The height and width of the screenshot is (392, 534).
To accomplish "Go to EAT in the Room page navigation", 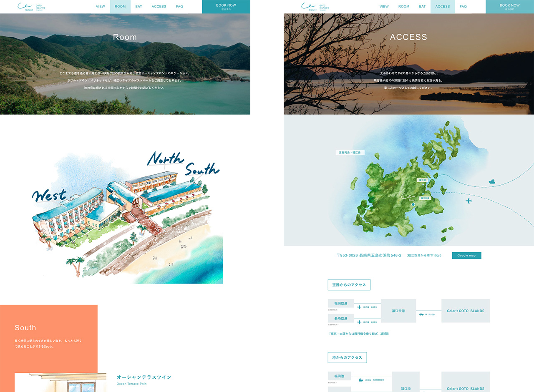I will [x=139, y=7].
